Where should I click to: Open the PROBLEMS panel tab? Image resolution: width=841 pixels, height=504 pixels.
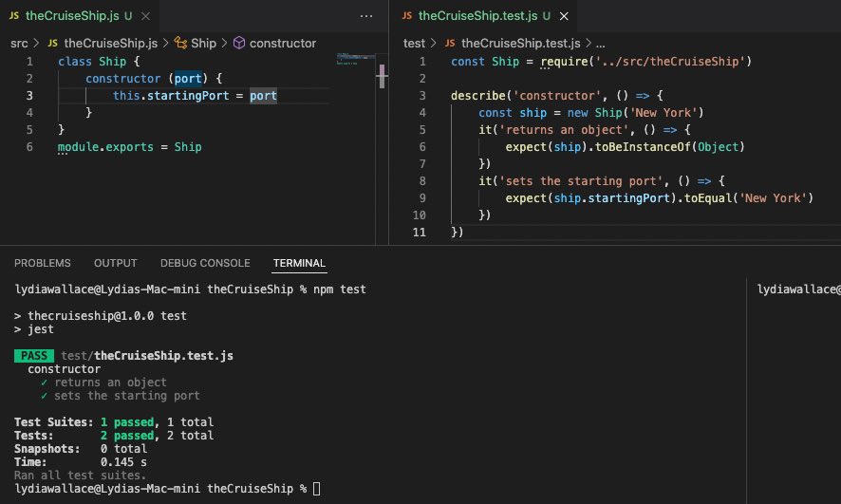(x=43, y=263)
